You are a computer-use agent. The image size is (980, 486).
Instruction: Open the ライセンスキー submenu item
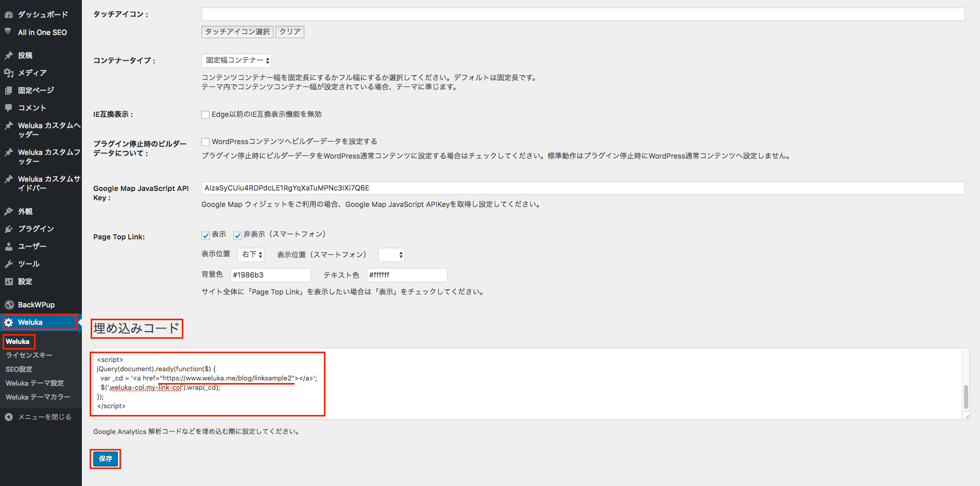point(29,355)
